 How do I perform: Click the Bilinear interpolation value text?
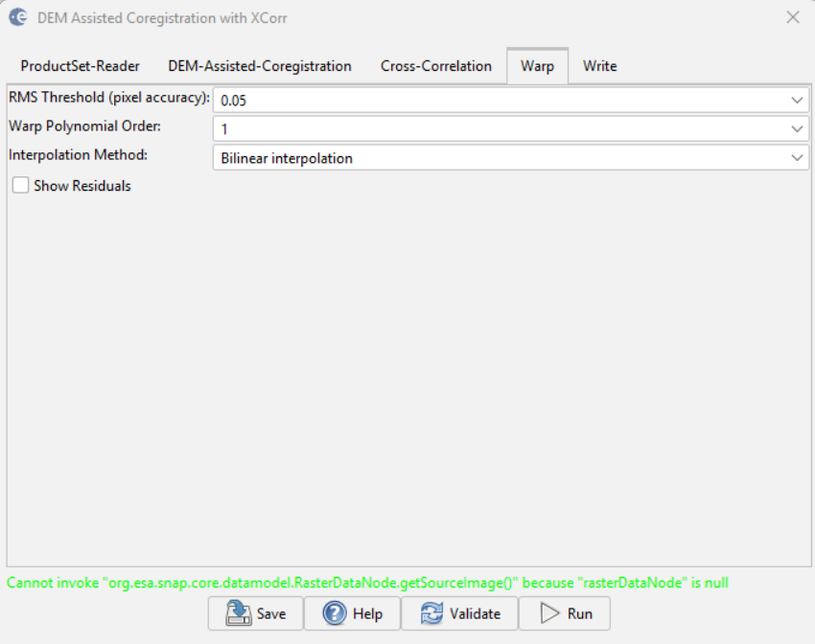pyautogui.click(x=287, y=158)
